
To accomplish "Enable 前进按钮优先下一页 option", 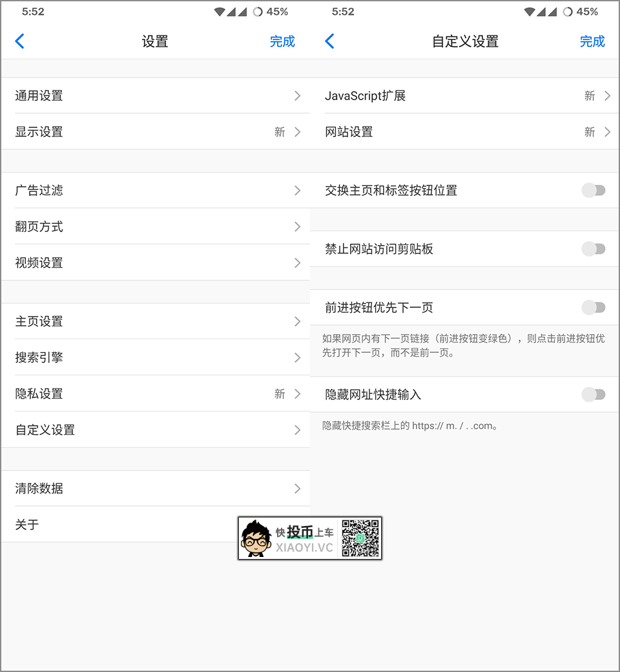I will [x=593, y=307].
